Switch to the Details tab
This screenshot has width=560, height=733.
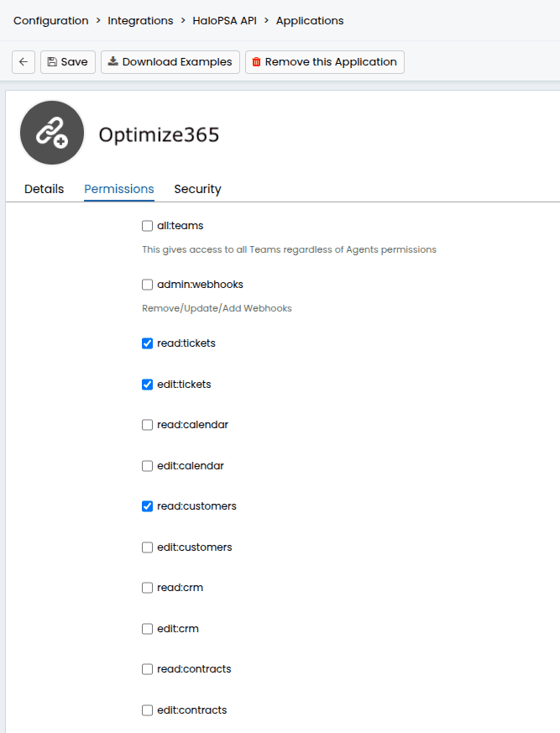click(x=44, y=189)
